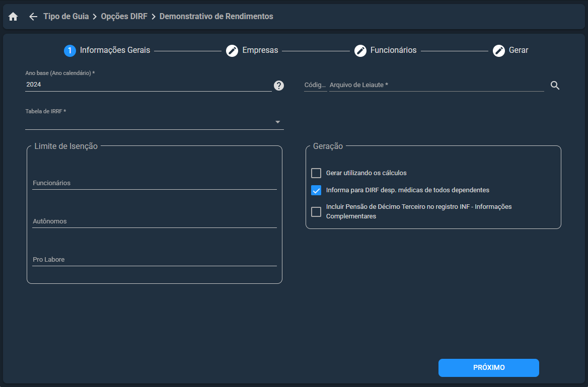Focus the Código input field
This screenshot has height=387, width=588.
point(315,85)
